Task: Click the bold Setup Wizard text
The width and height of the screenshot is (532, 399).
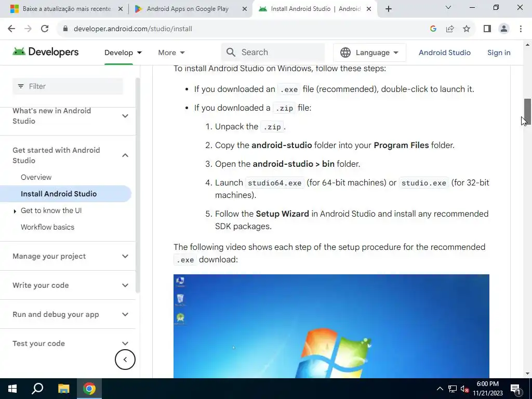Action: (x=282, y=214)
